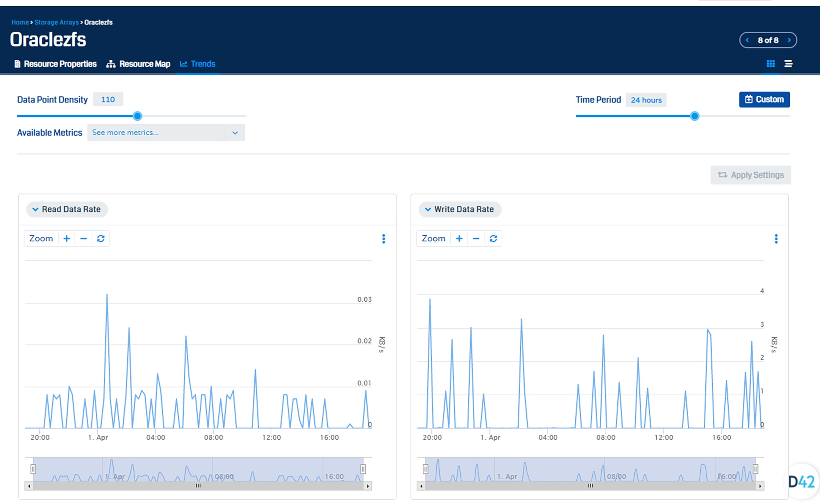This screenshot has width=820, height=504.
Task: Reset zoom on Read Data Rate chart
Action: (100, 239)
